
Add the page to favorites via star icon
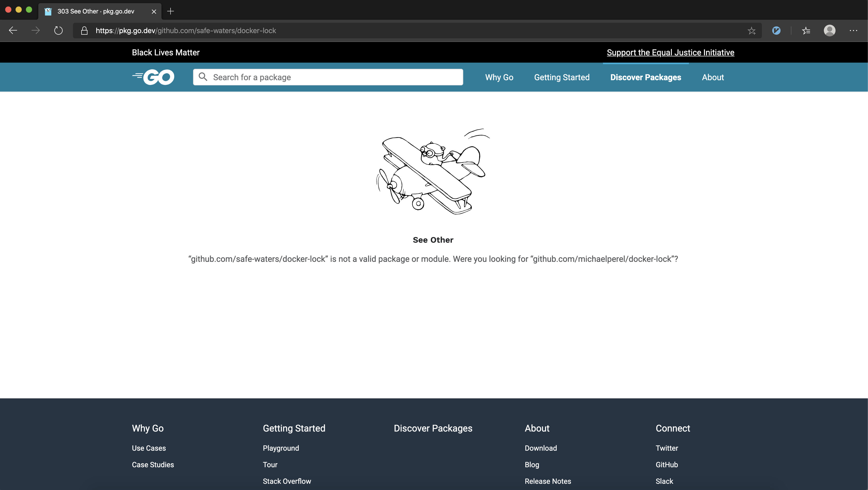pos(752,31)
